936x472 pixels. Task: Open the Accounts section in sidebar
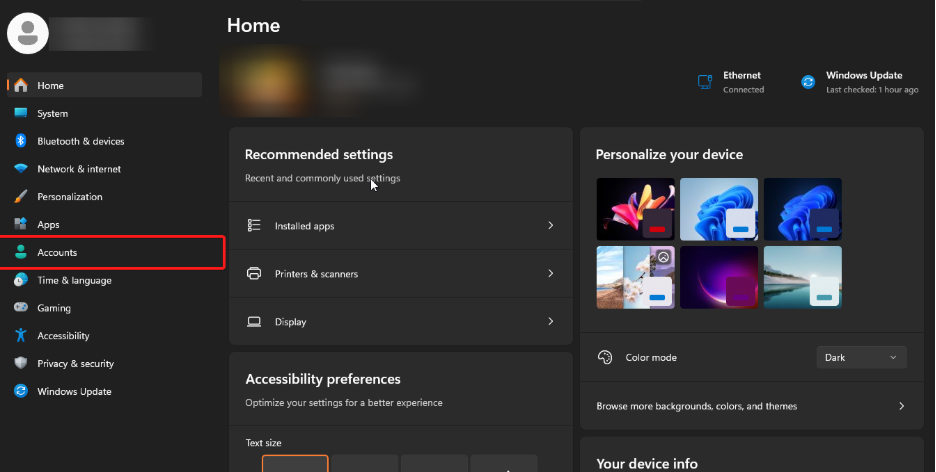click(x=57, y=253)
